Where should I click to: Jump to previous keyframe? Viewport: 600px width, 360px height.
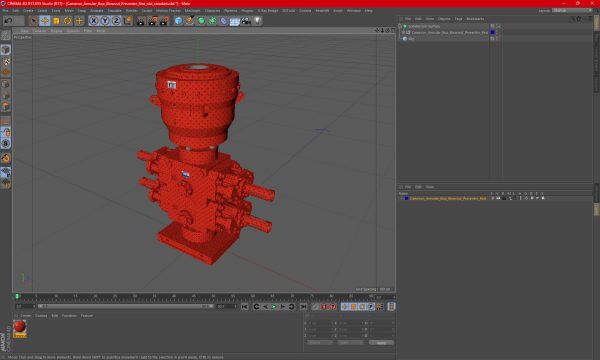coord(256,307)
